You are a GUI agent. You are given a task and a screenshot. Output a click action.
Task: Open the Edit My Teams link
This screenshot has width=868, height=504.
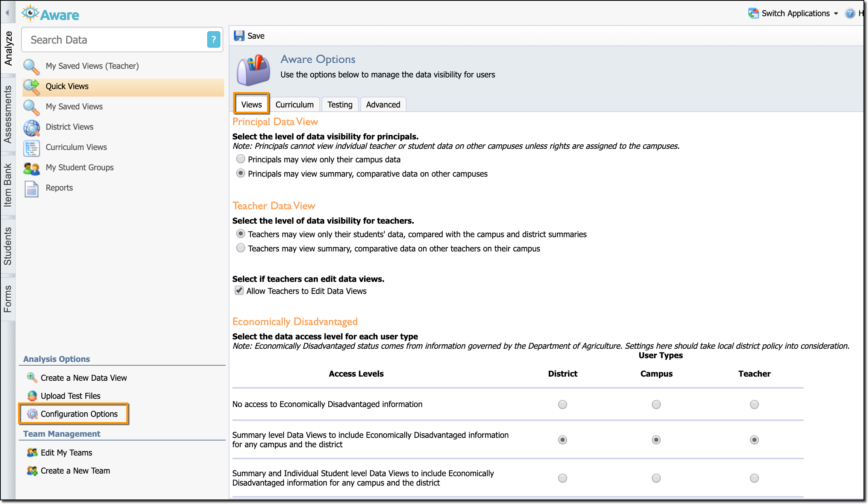click(66, 453)
